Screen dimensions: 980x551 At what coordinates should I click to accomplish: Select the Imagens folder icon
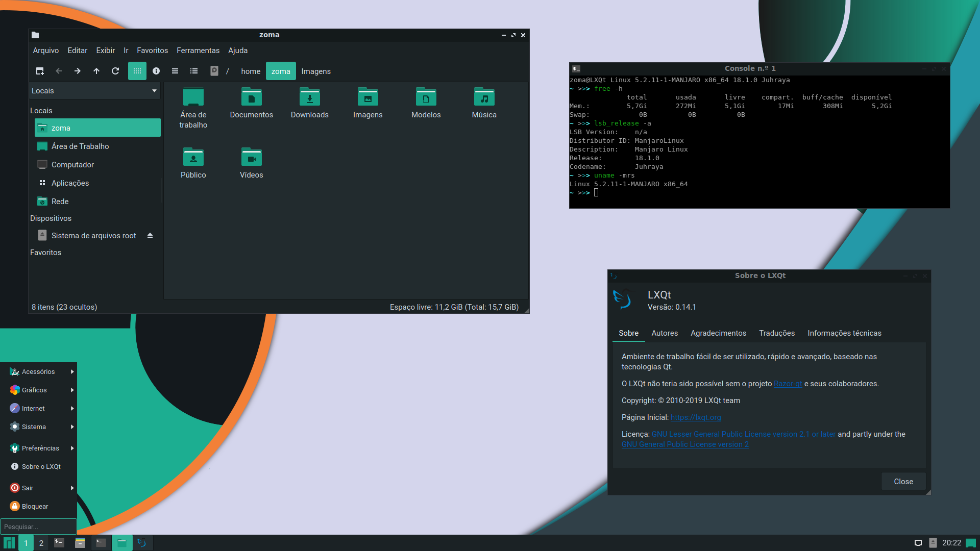click(368, 104)
